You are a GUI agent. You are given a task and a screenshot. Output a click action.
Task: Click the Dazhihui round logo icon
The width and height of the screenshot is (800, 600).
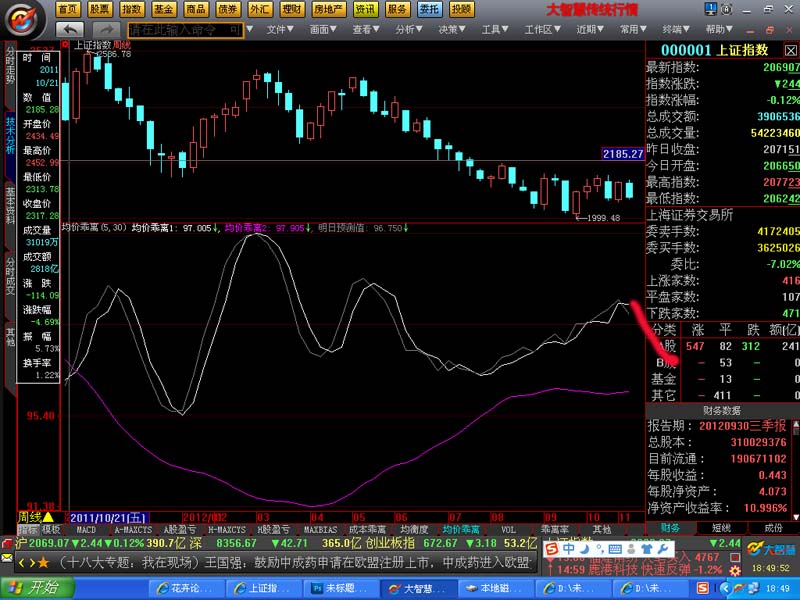point(24,20)
